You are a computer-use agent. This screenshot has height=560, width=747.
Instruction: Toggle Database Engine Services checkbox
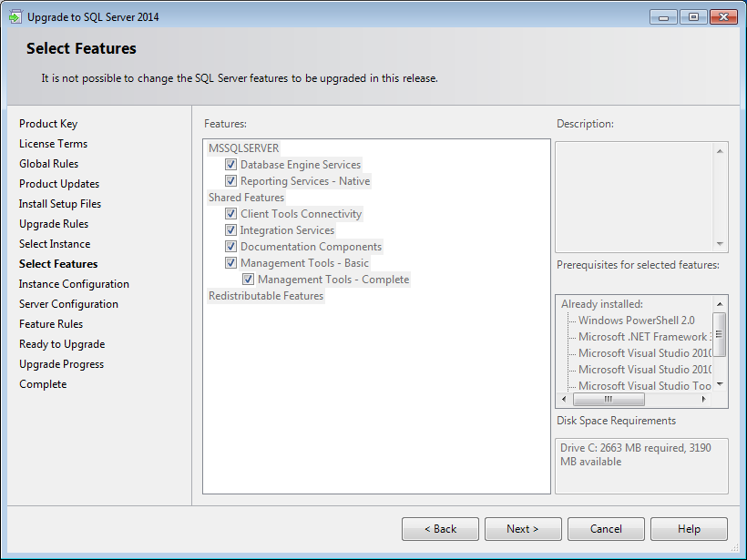click(230, 165)
